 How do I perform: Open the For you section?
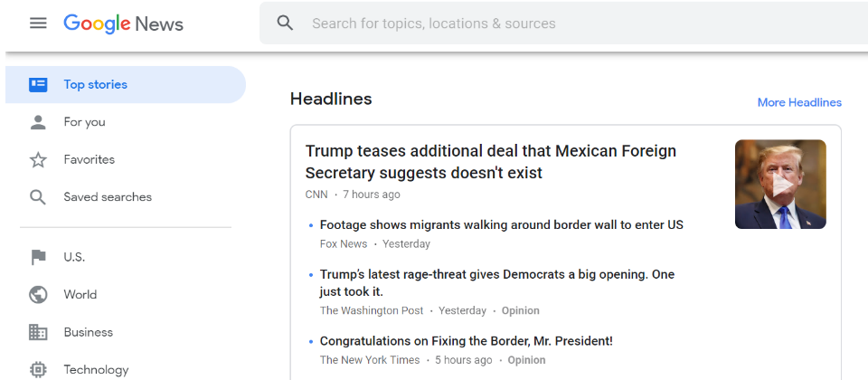tap(85, 122)
